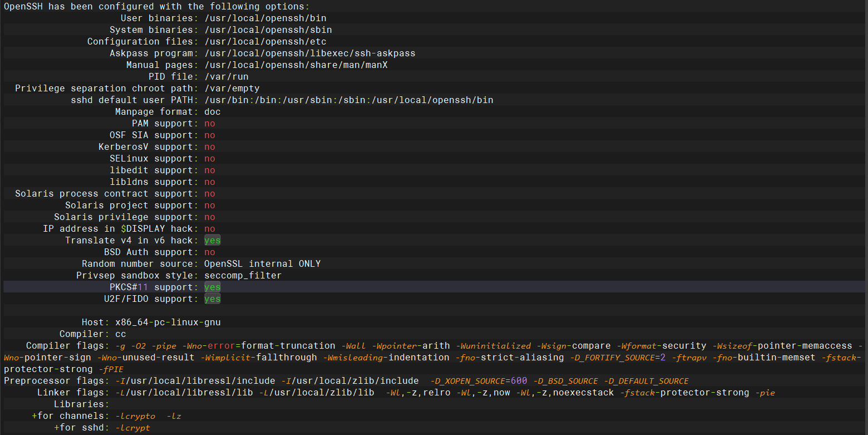The height and width of the screenshot is (435, 868).
Task: Click the Host value x86_64-pc-linux-gnu
Action: click(168, 322)
